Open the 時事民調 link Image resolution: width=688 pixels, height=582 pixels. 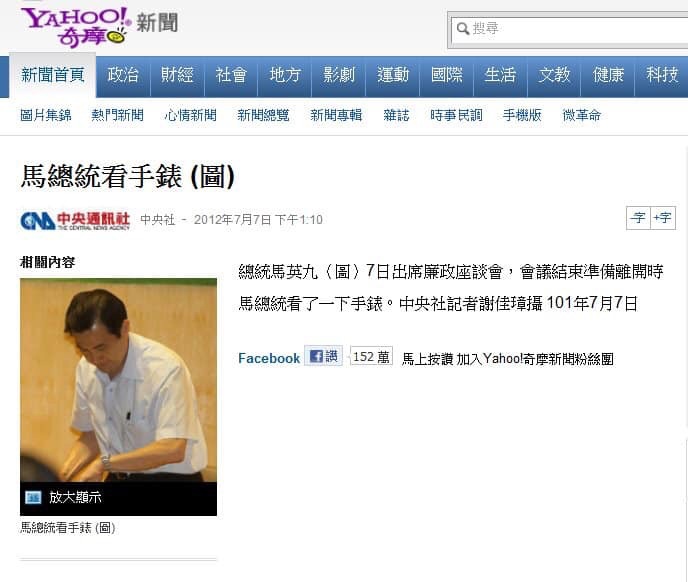click(x=456, y=115)
